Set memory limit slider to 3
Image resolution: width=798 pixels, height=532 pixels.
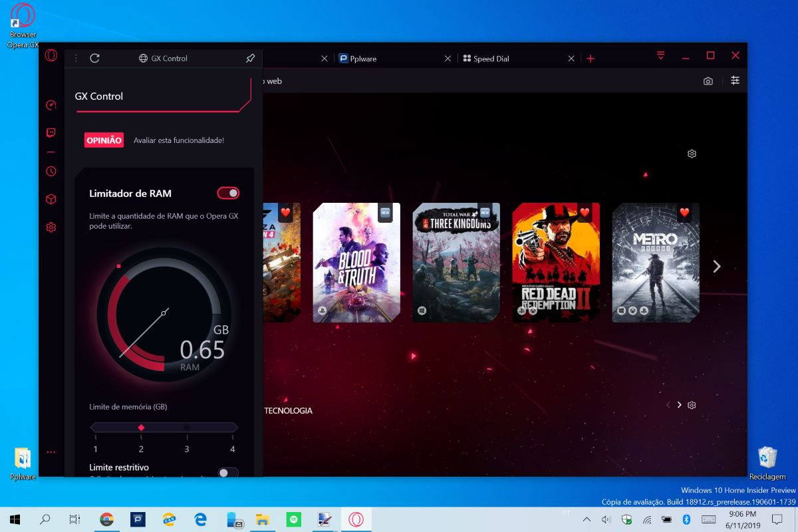pos(187,428)
